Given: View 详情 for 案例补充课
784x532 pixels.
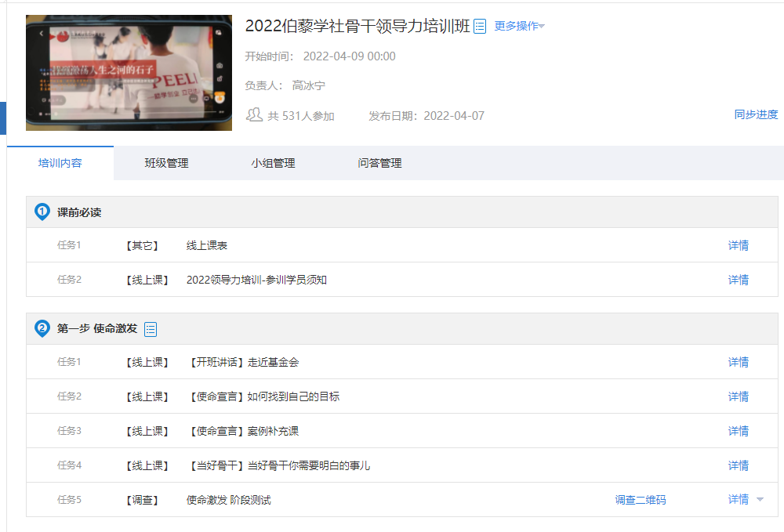Looking at the screenshot, I should coord(738,431).
